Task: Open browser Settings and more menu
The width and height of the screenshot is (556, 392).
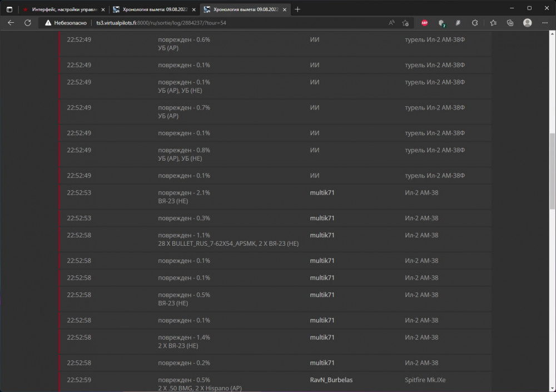Action: (x=545, y=23)
